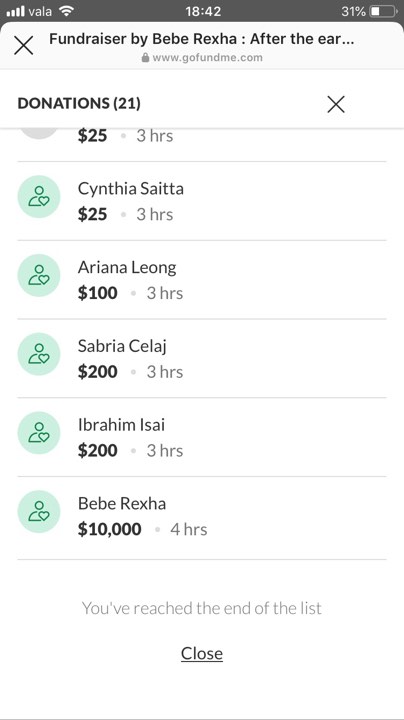Tap the Fundraiser by Bebe Rexha page title
Image resolution: width=404 pixels, height=720 pixels.
tap(202, 39)
